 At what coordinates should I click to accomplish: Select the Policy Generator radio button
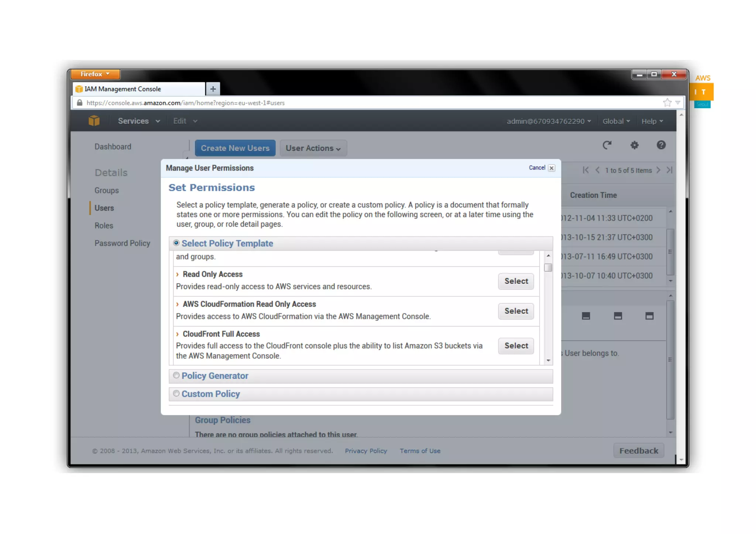point(176,375)
